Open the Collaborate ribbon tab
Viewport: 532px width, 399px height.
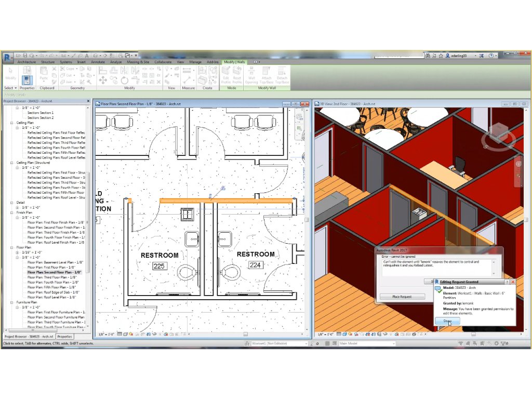pos(163,62)
